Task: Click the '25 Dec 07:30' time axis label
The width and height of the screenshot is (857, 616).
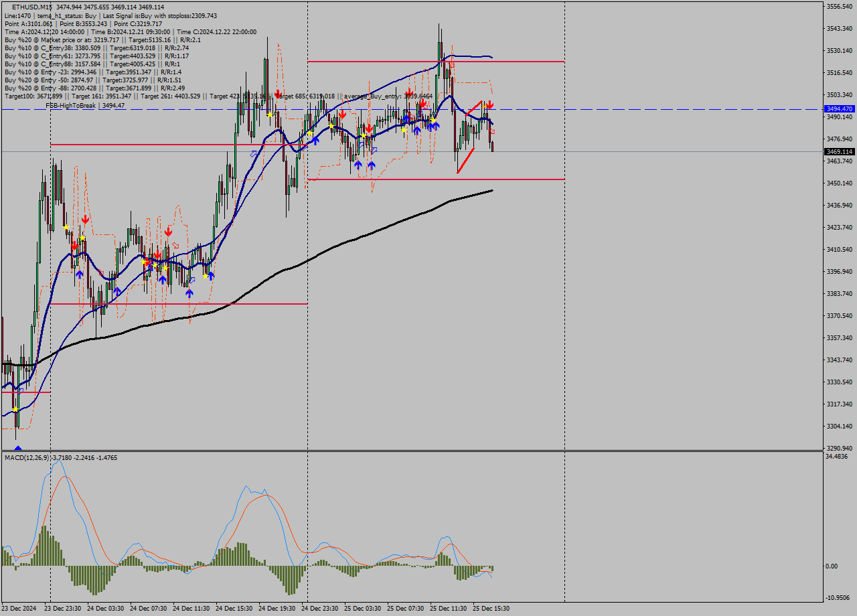Action: coord(405,609)
